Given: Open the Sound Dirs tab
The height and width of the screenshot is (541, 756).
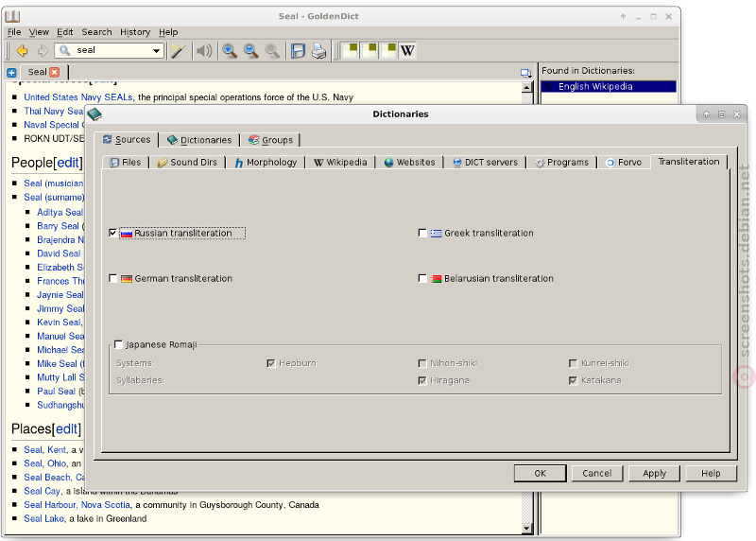Looking at the screenshot, I should [187, 162].
